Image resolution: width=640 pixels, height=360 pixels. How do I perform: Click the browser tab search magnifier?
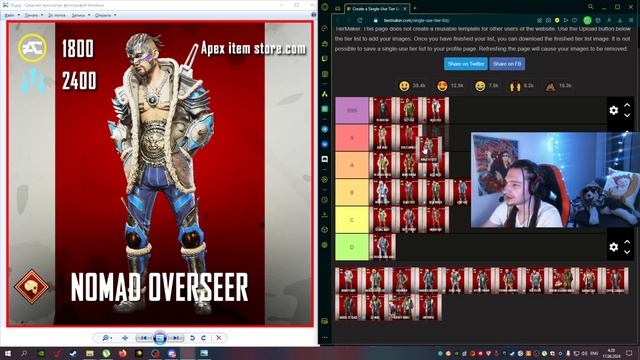pos(591,7)
